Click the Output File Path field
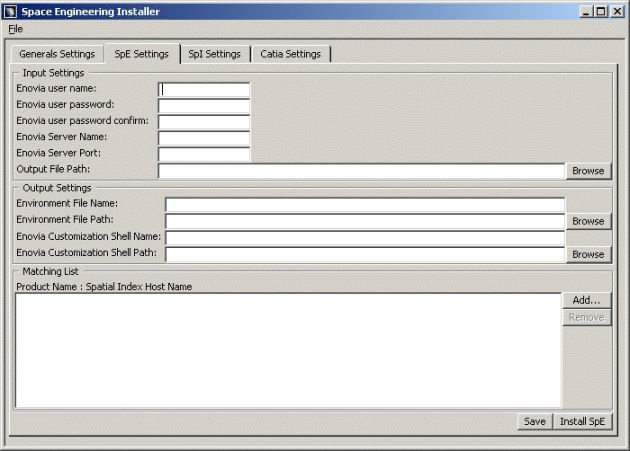Screen dimensions: 630x451 (362, 171)
